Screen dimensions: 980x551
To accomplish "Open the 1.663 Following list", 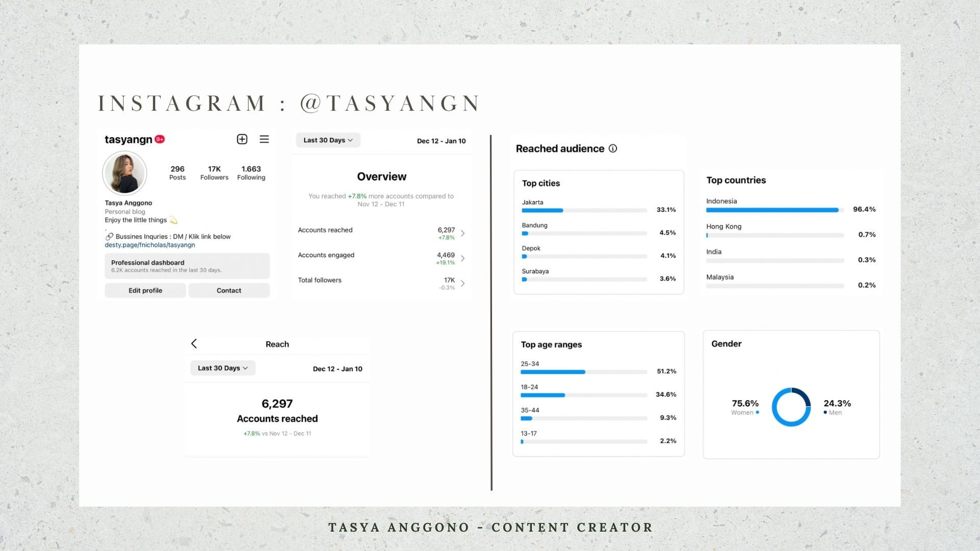I will pyautogui.click(x=251, y=173).
